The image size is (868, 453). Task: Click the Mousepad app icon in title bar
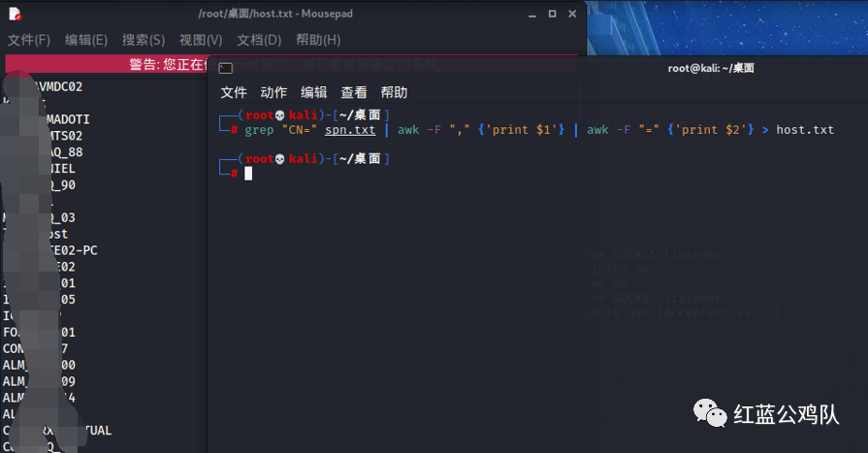click(16, 14)
